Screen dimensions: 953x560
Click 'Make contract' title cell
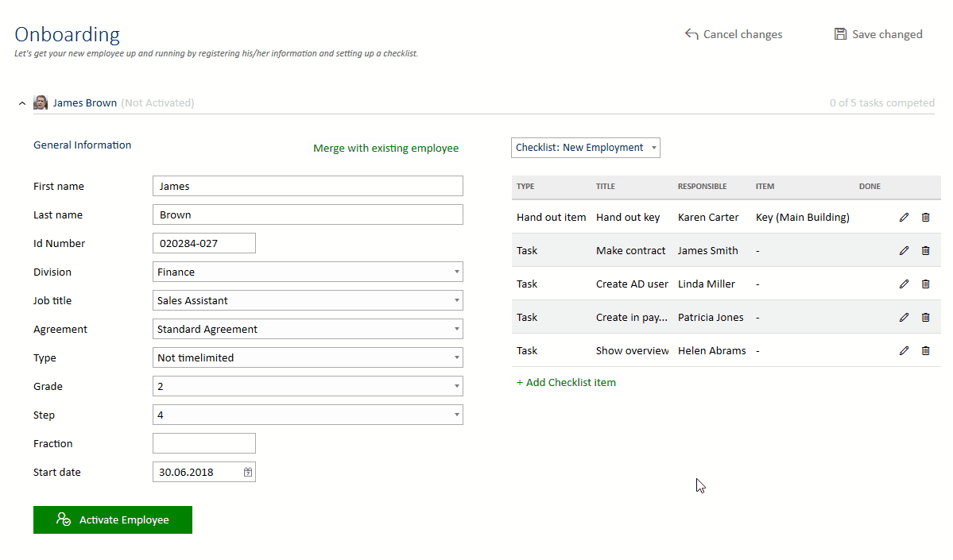pyautogui.click(x=630, y=251)
